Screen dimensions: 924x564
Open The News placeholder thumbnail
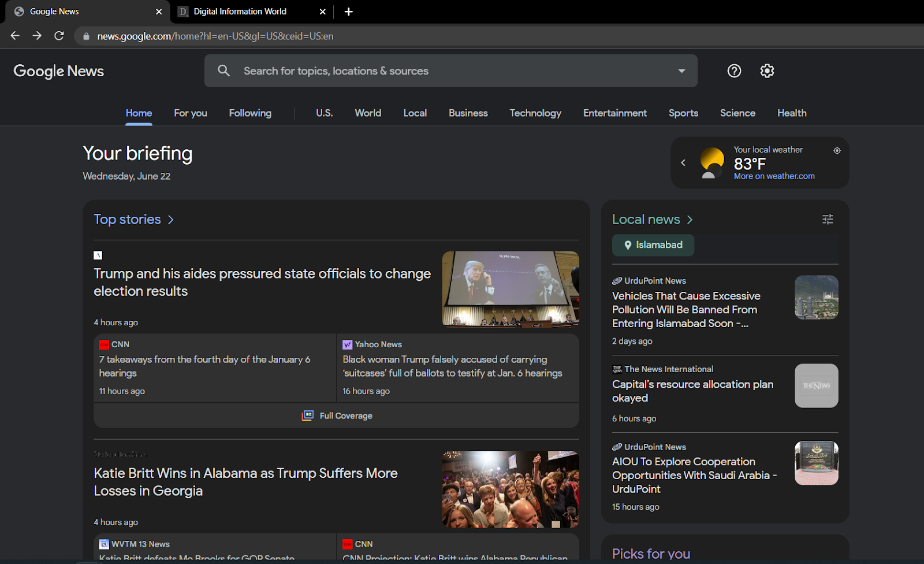817,385
